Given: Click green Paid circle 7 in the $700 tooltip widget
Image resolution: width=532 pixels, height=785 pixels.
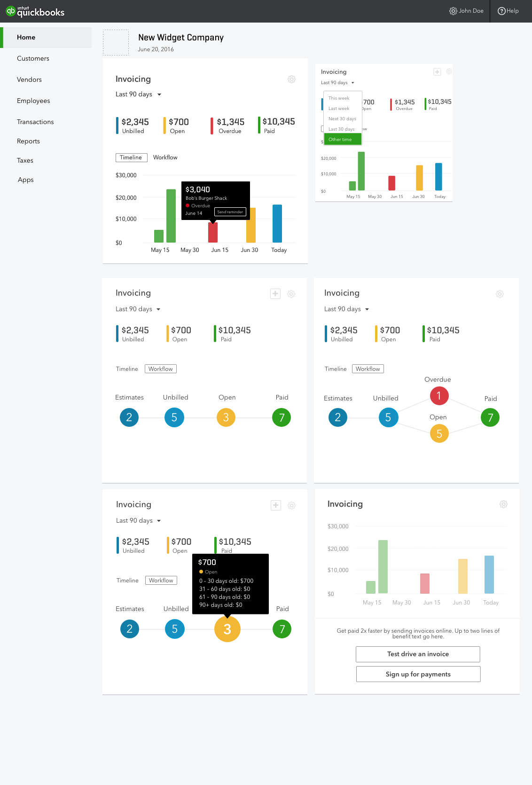Looking at the screenshot, I should pos(282,629).
